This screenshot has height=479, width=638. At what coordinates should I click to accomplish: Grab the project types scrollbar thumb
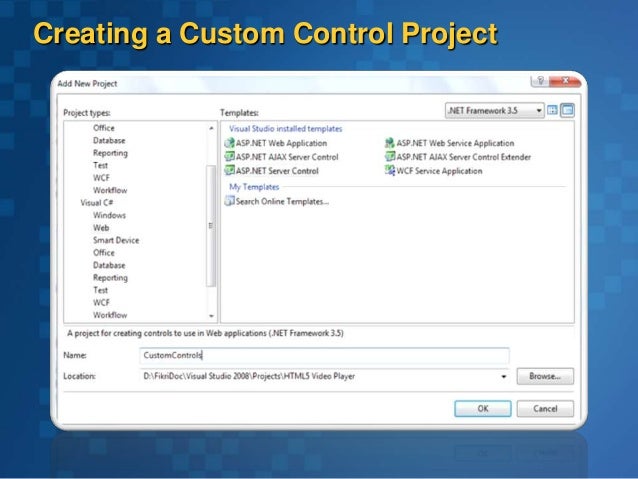(x=211, y=226)
